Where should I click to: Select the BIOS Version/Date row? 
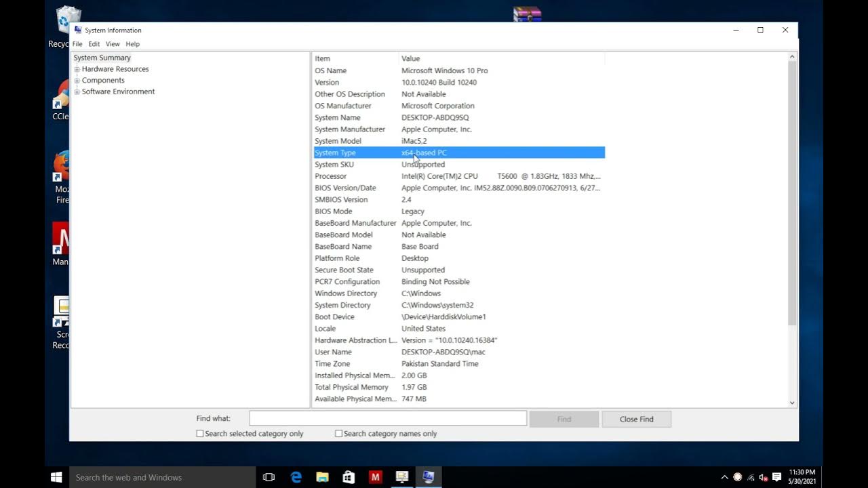(x=459, y=188)
